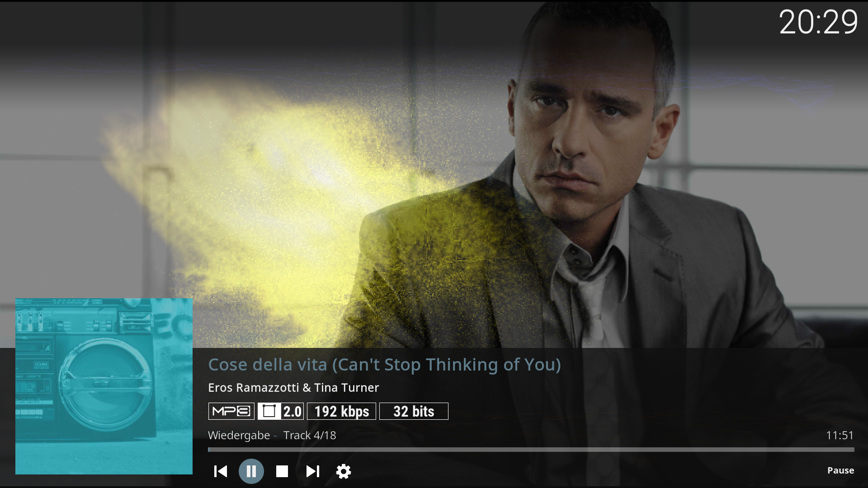Click artist name Eros Ramazzotti & Tina Turner
Image resolution: width=868 pixels, height=488 pixels.
click(293, 388)
